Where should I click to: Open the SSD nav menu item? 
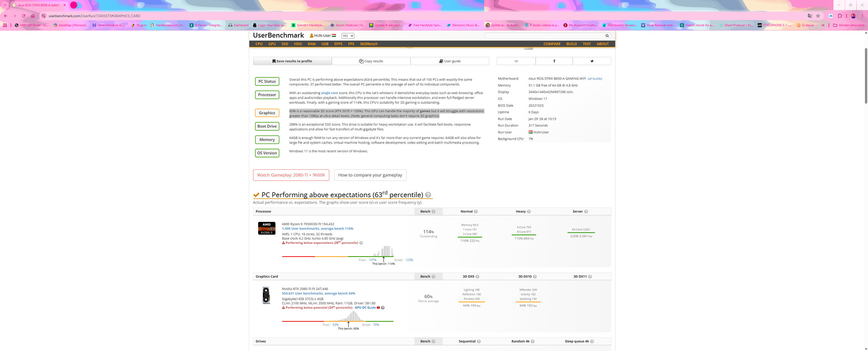click(x=285, y=44)
